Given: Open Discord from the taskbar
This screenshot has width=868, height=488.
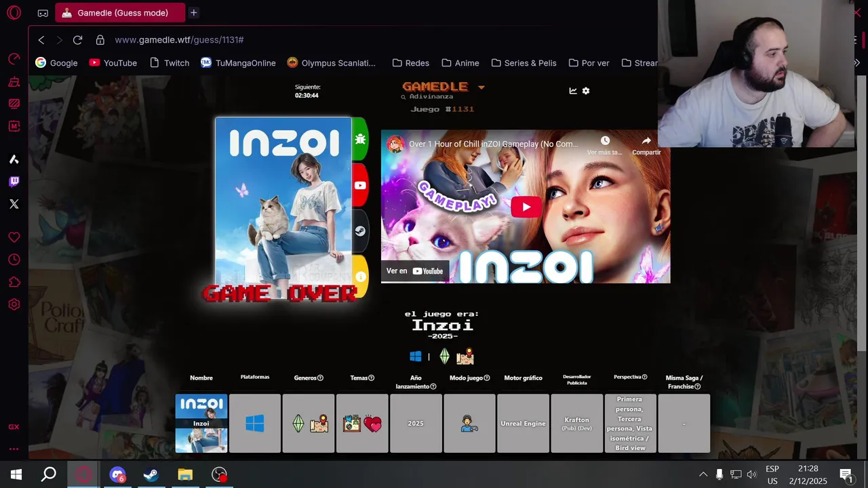Looking at the screenshot, I should click(117, 474).
